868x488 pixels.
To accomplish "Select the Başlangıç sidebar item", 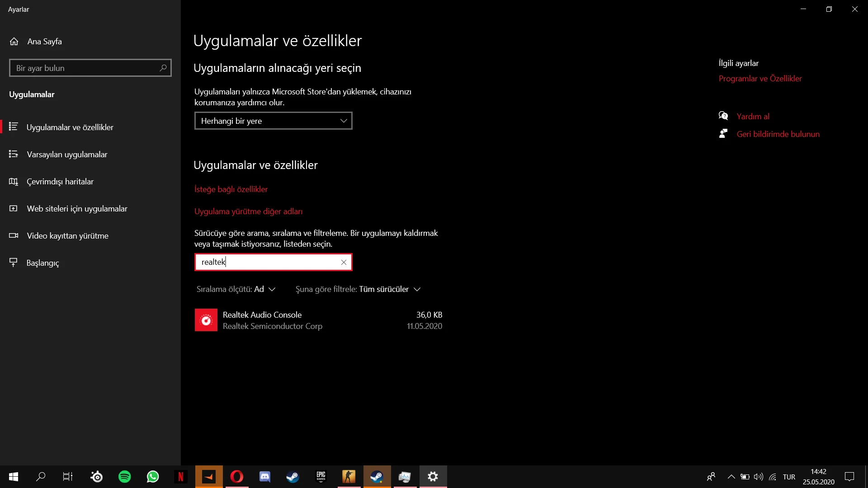I will [42, 263].
